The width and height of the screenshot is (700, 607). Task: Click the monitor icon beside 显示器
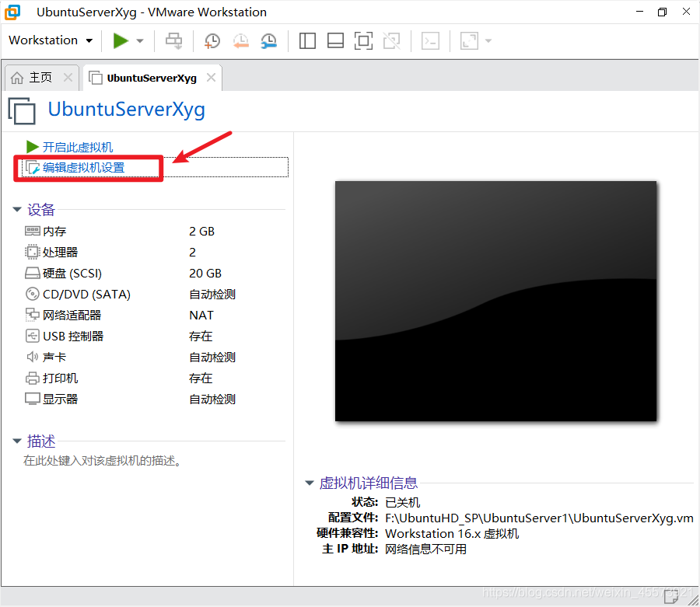tap(32, 399)
